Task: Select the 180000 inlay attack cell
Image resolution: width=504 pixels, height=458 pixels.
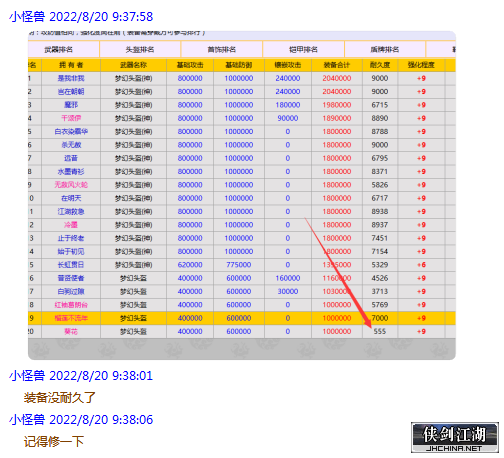Action: point(288,105)
